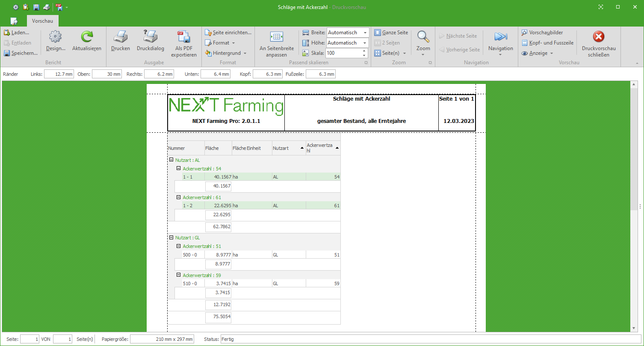Open the Druckdialog print dialog

pyautogui.click(x=150, y=37)
